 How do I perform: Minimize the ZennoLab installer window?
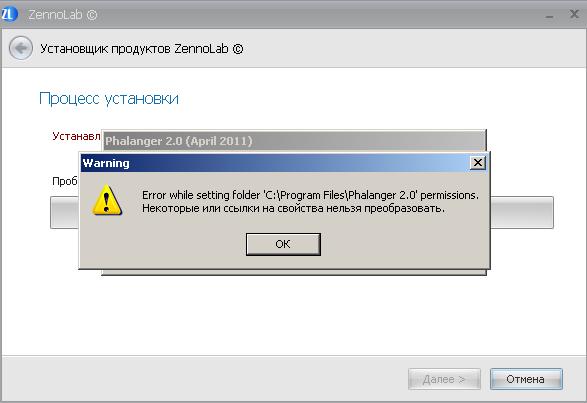549,16
